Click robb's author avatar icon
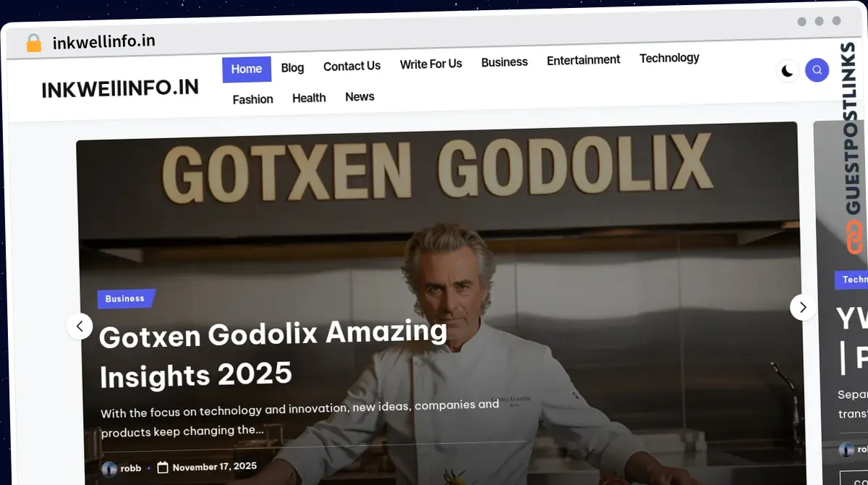Viewport: 868px width, 485px height. tap(109, 468)
